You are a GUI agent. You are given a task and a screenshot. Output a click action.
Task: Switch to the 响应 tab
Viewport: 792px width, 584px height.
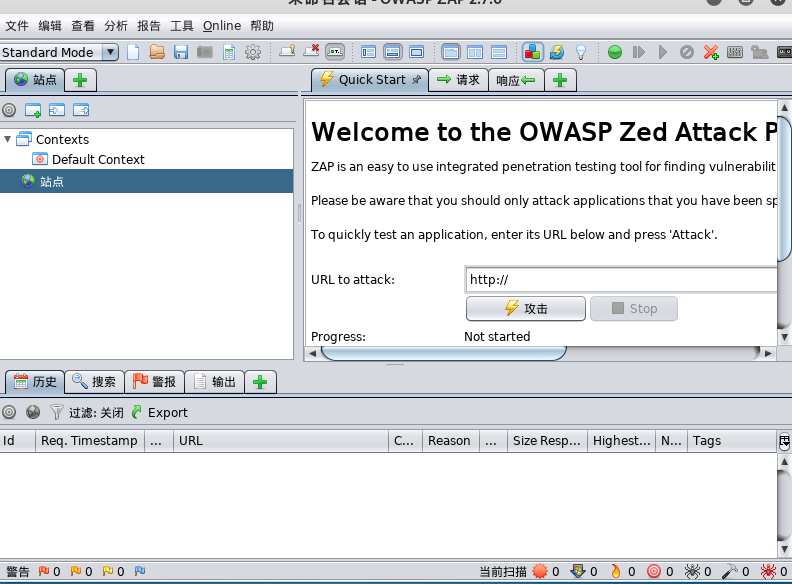click(x=516, y=80)
